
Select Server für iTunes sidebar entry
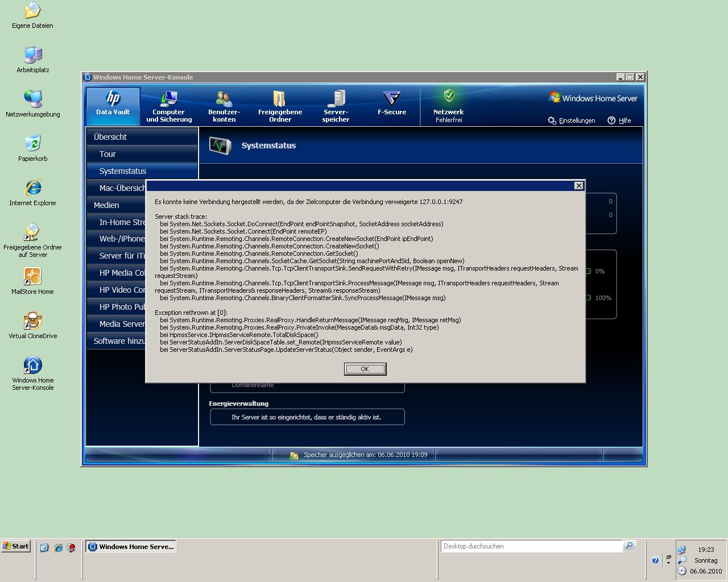[x=116, y=256]
